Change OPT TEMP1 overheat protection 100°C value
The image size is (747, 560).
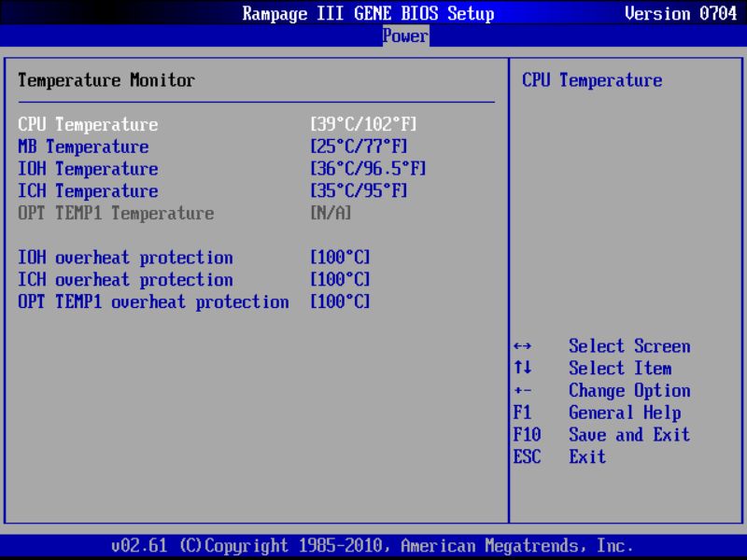tap(340, 301)
